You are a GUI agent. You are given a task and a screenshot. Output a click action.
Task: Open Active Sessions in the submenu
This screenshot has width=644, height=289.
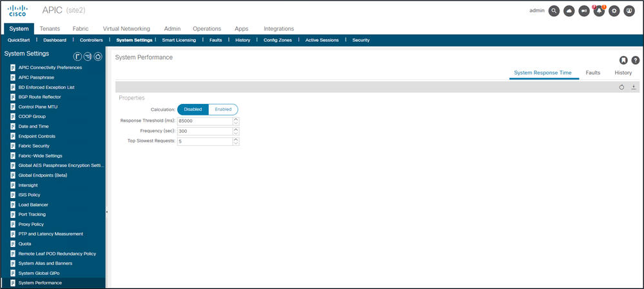coord(322,40)
